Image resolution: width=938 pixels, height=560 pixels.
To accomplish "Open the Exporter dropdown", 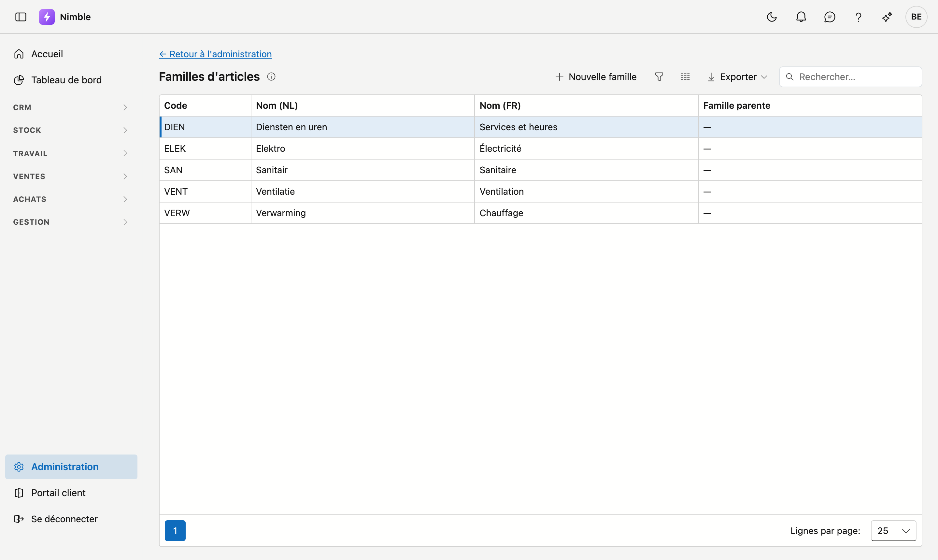I will [x=737, y=77].
